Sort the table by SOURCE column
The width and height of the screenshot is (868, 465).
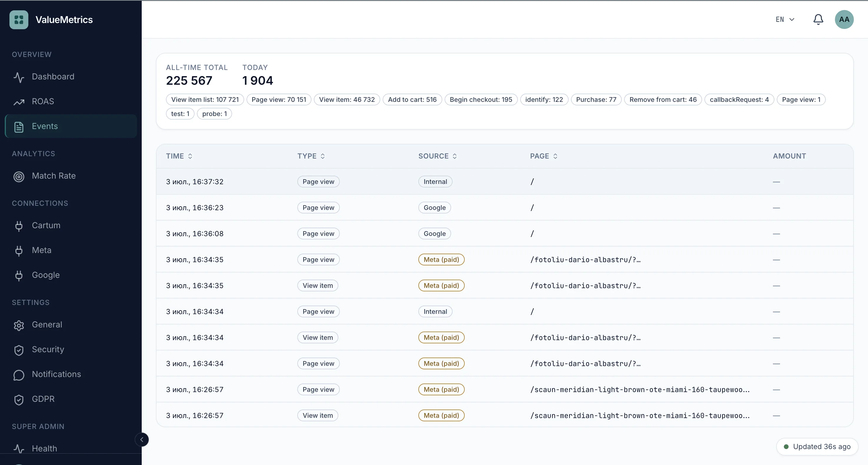click(x=438, y=156)
